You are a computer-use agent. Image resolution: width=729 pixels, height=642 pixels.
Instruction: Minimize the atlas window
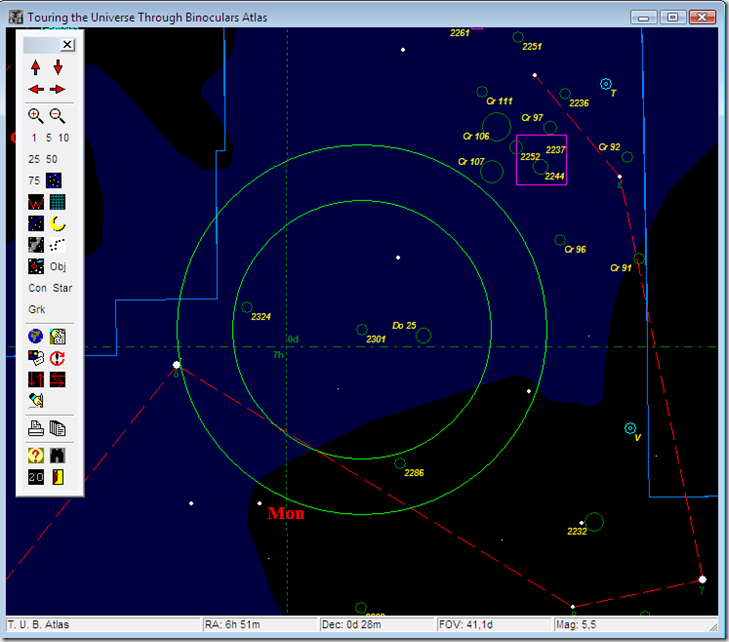644,17
